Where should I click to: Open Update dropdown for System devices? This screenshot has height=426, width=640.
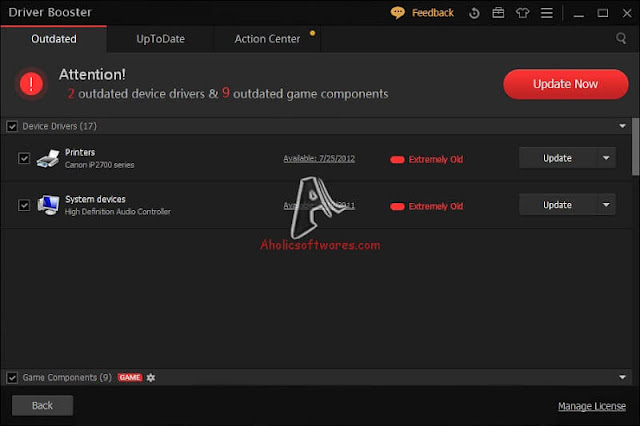606,204
